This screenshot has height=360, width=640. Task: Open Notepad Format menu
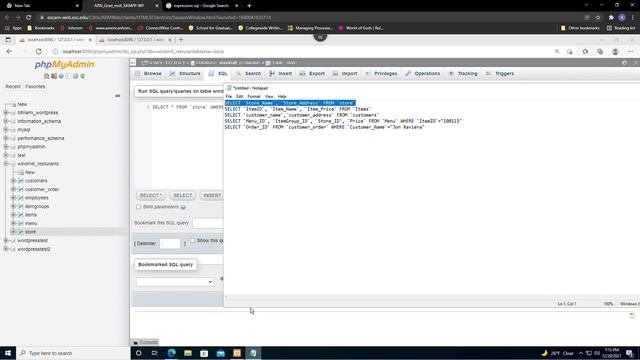(x=254, y=96)
